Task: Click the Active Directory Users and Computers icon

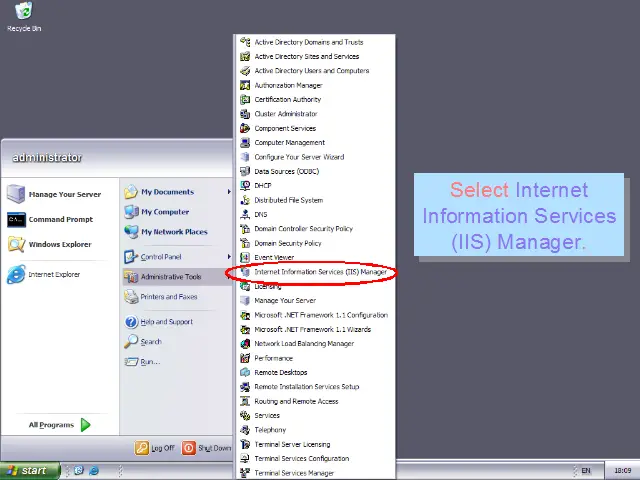Action: [245, 71]
